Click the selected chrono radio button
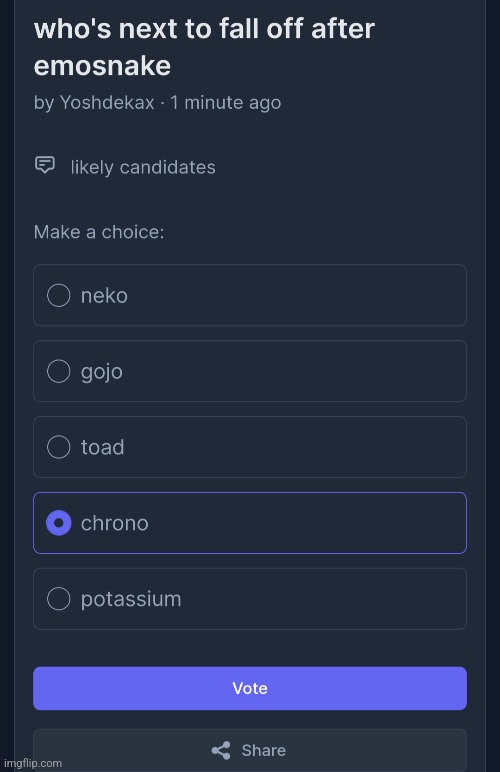The height and width of the screenshot is (772, 500). [59, 523]
